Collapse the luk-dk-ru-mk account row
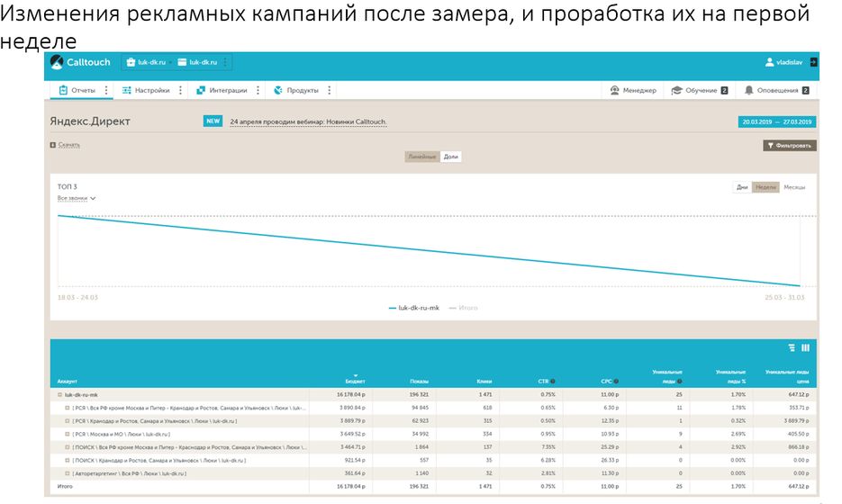This screenshot has width=842, height=504. tap(60, 395)
